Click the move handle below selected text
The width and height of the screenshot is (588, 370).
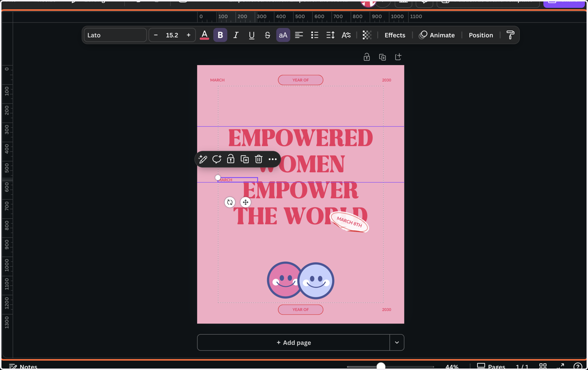tap(245, 202)
